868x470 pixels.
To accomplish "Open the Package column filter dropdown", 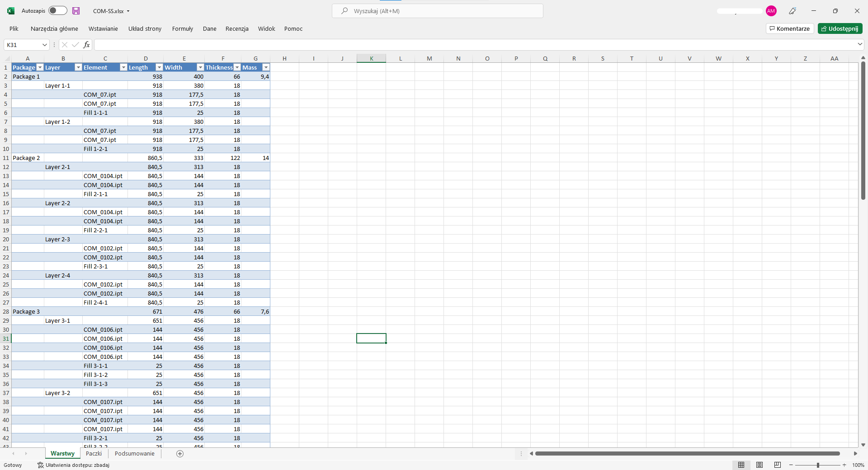I will click(40, 67).
